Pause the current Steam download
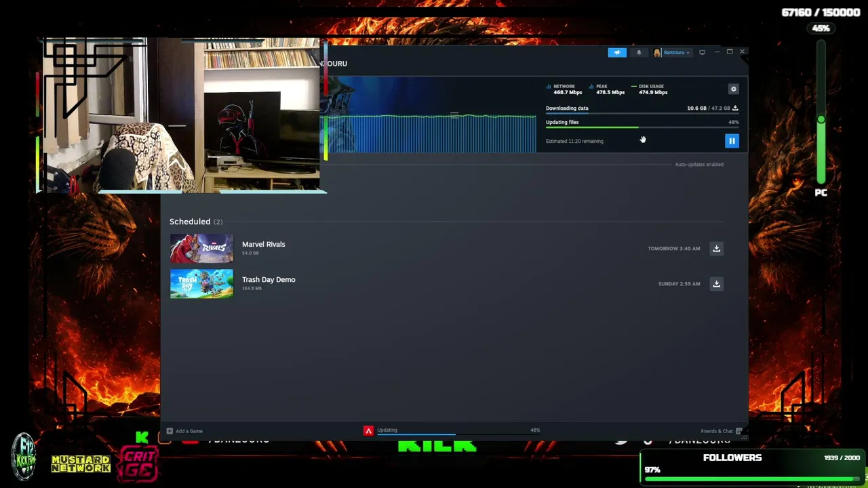Image resolution: width=868 pixels, height=488 pixels. pyautogui.click(x=732, y=140)
